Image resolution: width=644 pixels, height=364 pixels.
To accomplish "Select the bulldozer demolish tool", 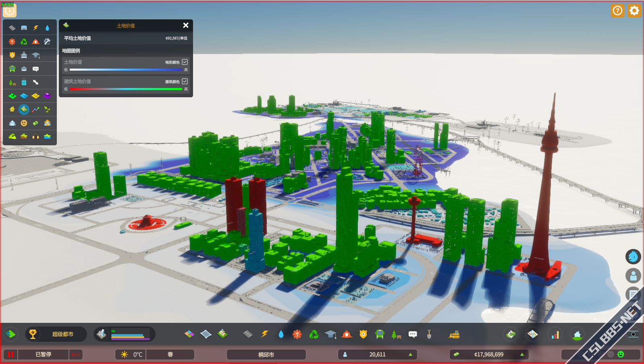I will [x=454, y=334].
